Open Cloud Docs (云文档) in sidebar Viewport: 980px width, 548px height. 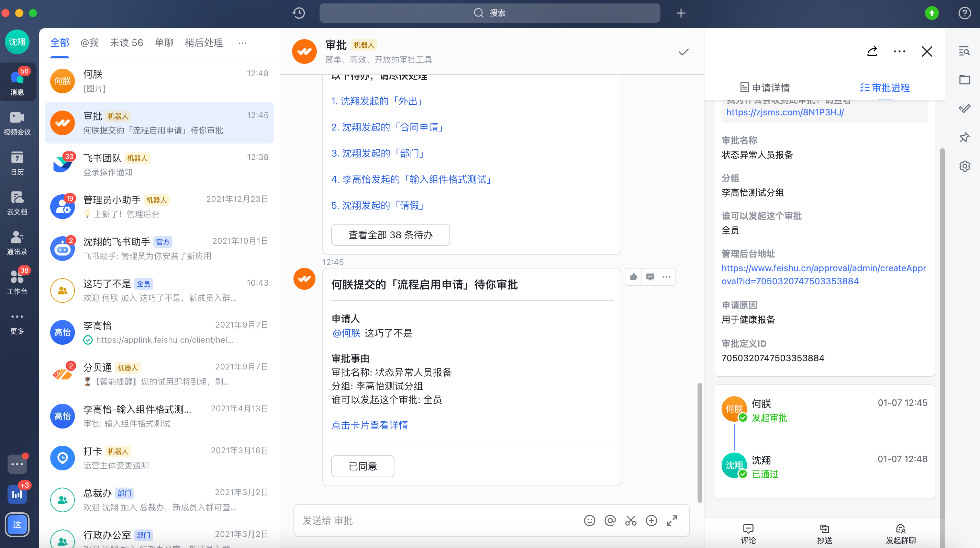(x=17, y=203)
